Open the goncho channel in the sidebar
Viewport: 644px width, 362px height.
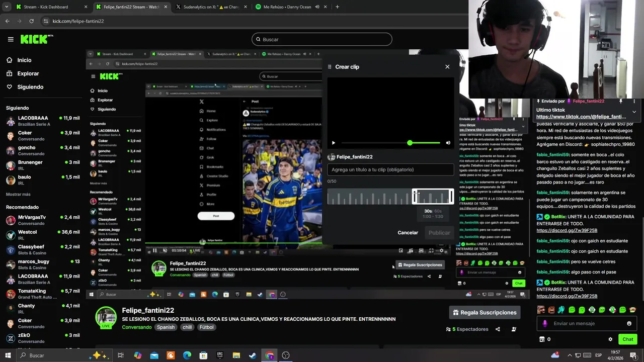(x=43, y=150)
